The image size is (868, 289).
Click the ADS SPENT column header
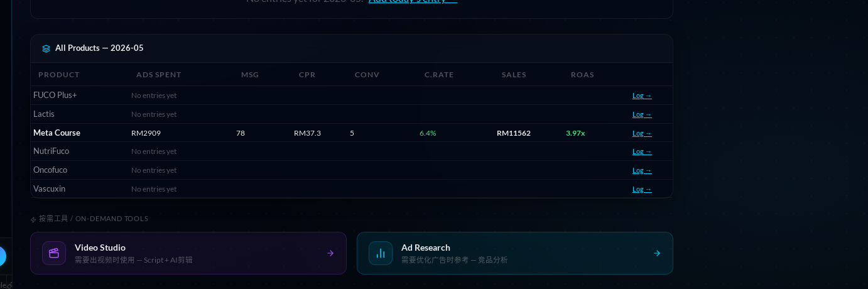pyautogui.click(x=159, y=75)
